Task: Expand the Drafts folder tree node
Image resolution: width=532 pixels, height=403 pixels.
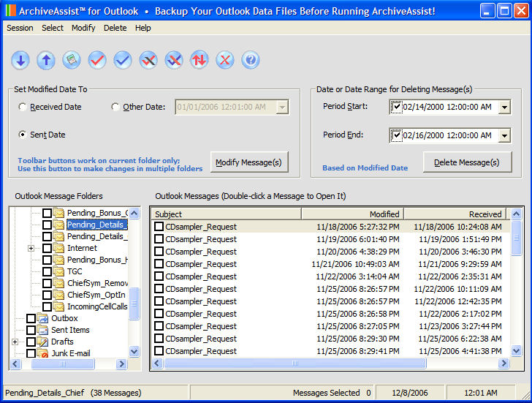Action: 15,342
